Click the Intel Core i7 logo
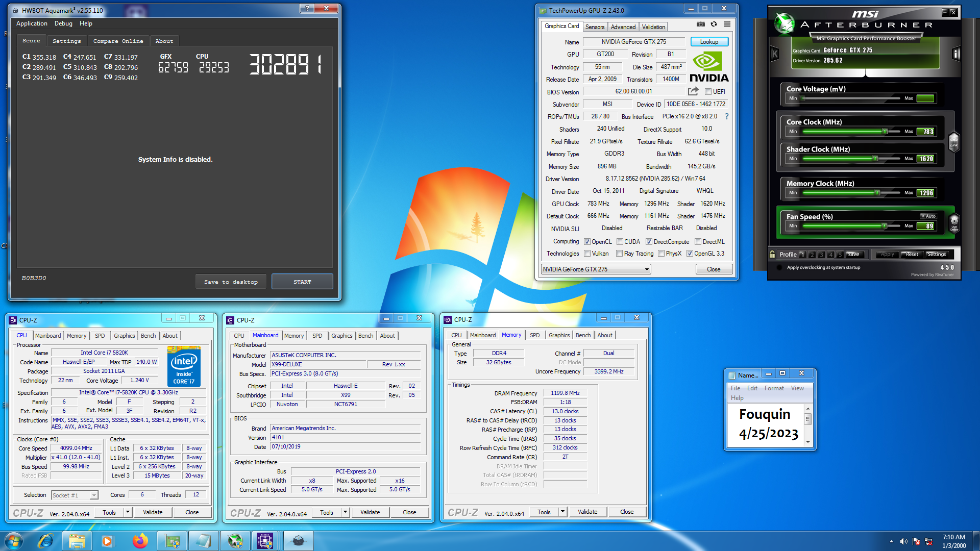Viewport: 980px width, 551px height. (184, 366)
